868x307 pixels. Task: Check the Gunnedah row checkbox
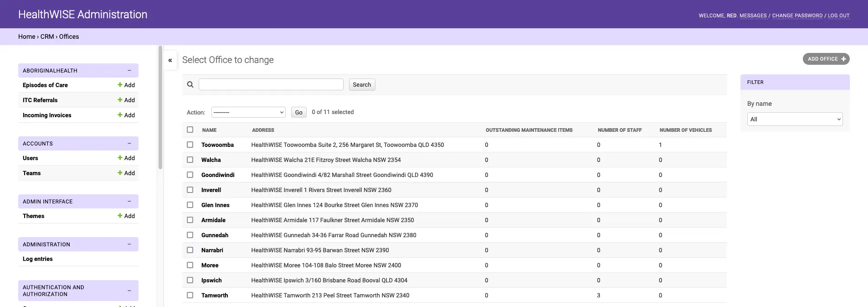pos(190,235)
